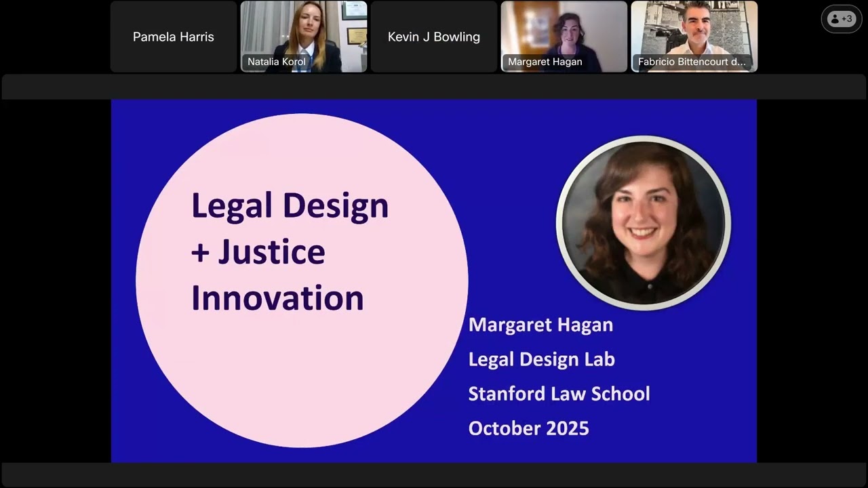
Task: Click the presenter portrait photo on the slide
Action: pos(643,223)
